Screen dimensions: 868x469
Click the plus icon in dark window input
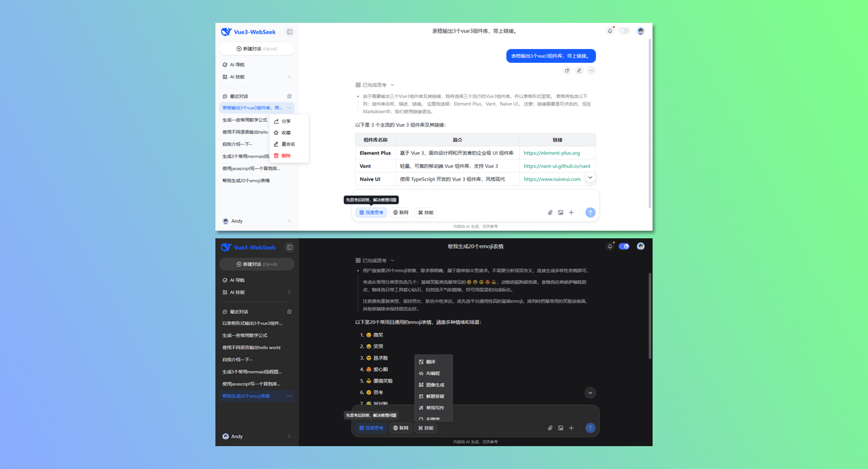pyautogui.click(x=571, y=428)
